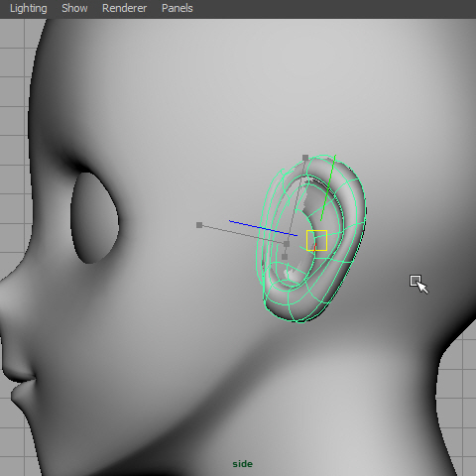Select the gray handle left of the ear
Image resolution: width=476 pixels, height=476 pixels.
coord(199,225)
